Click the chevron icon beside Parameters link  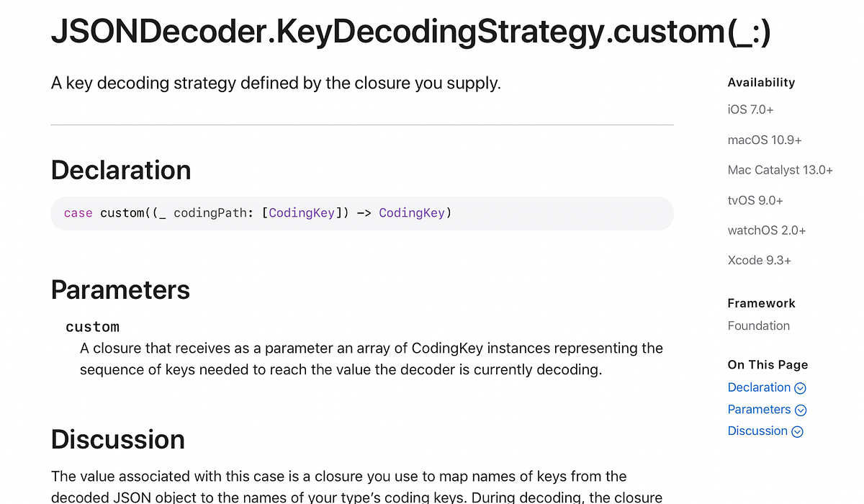pos(800,409)
